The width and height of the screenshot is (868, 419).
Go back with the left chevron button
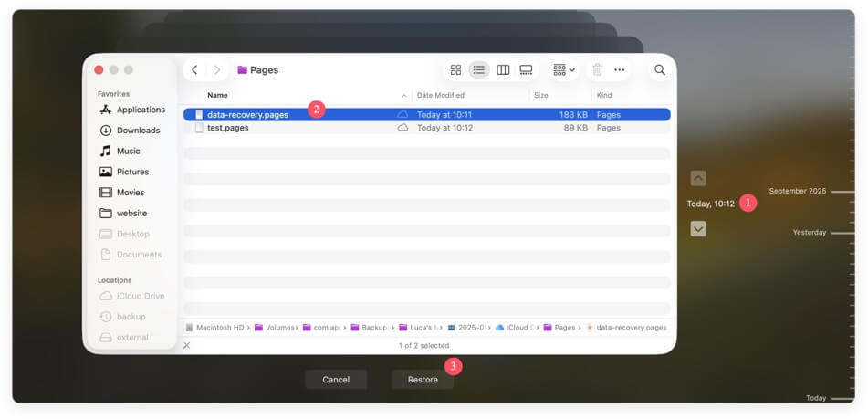click(x=194, y=69)
